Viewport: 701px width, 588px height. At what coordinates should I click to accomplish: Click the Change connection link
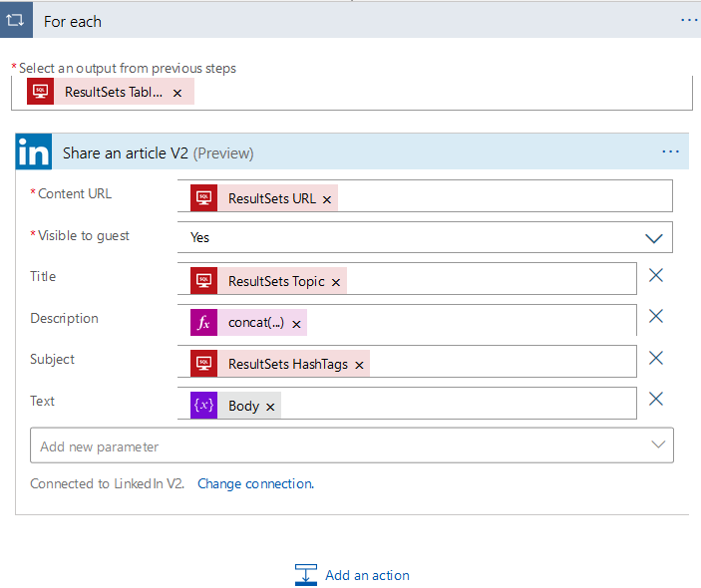click(x=254, y=483)
